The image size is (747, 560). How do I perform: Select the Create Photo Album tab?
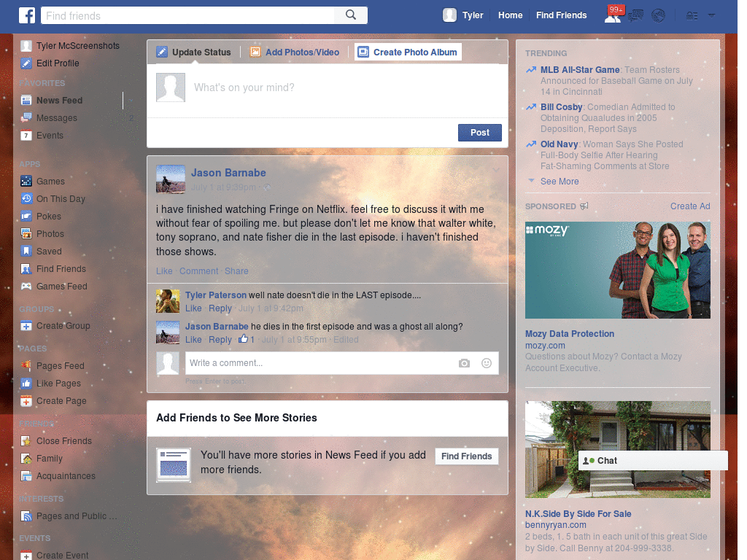(409, 52)
